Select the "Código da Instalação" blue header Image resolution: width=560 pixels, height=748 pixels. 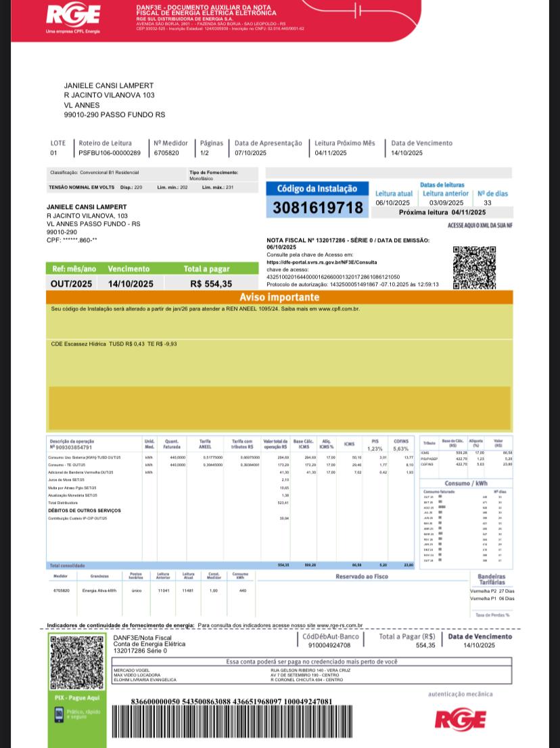(317, 189)
